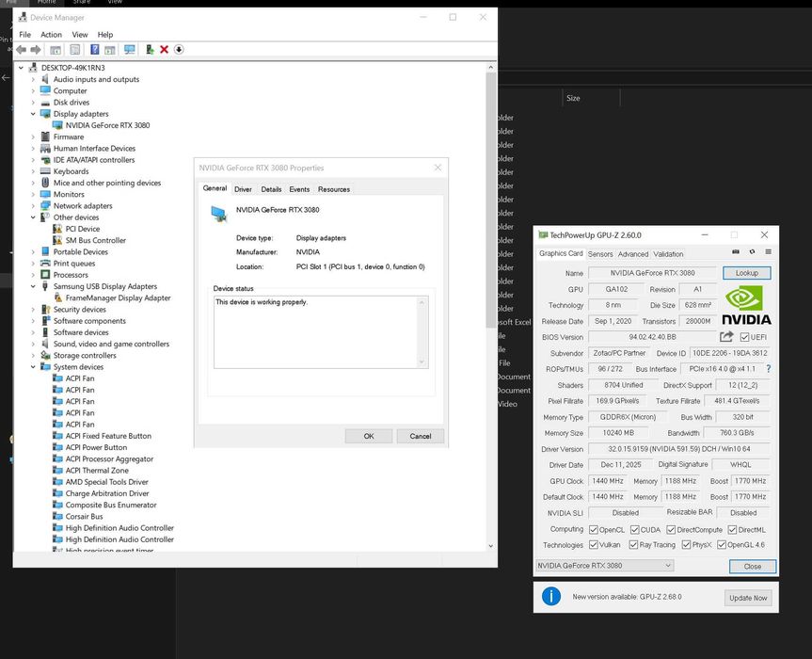Toggle the Ray Tracing checkbox
The width and height of the screenshot is (812, 659).
(633, 544)
